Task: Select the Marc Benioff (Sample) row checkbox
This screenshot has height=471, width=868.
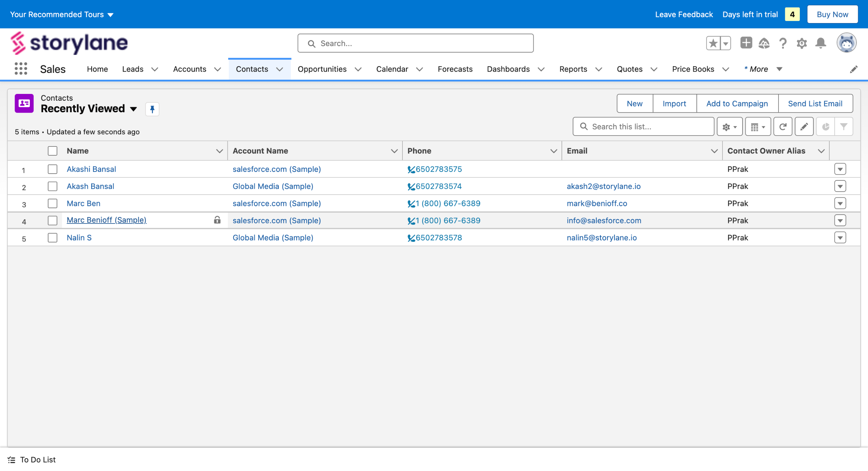Action: (x=53, y=220)
